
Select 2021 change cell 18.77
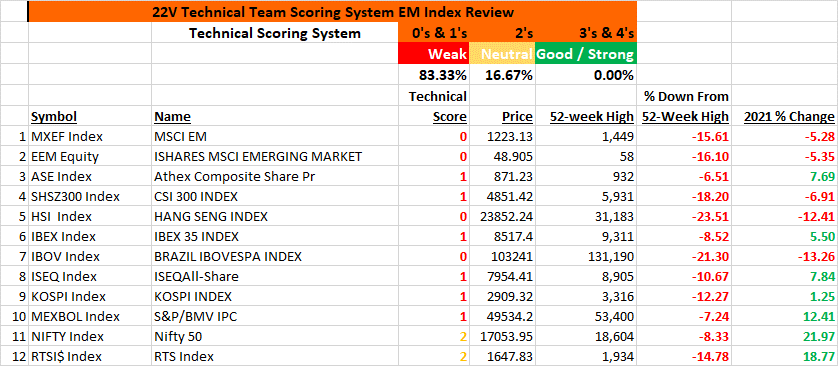coord(785,356)
